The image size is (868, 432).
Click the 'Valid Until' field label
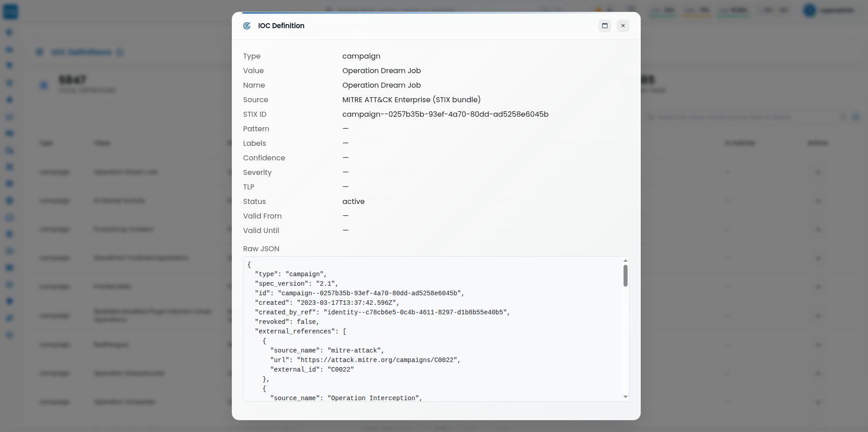pos(261,231)
